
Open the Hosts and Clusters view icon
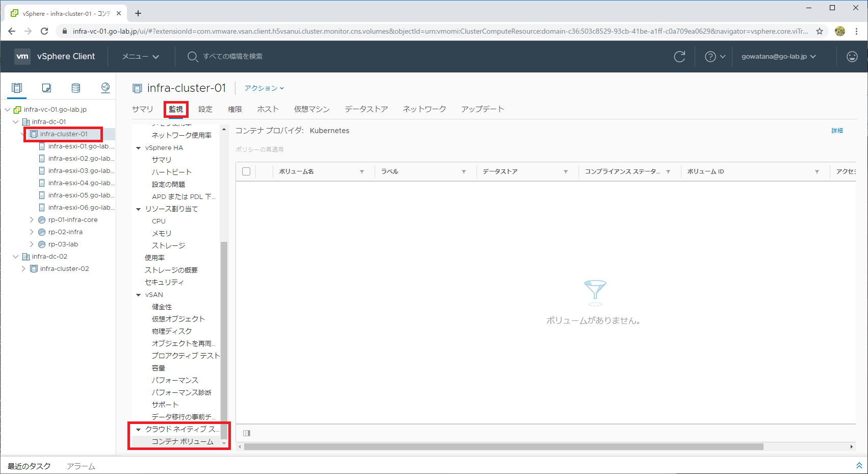[x=17, y=88]
